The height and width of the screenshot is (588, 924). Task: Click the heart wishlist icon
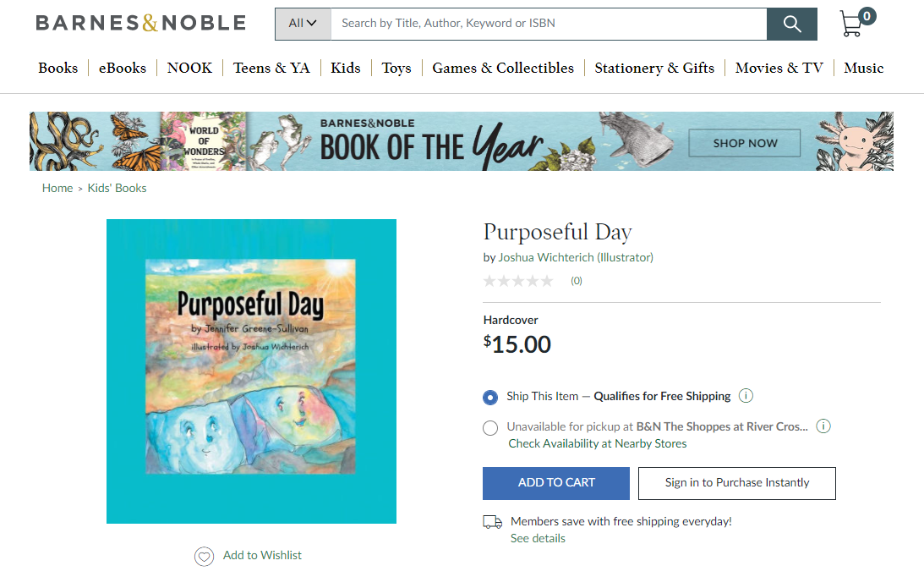click(204, 556)
